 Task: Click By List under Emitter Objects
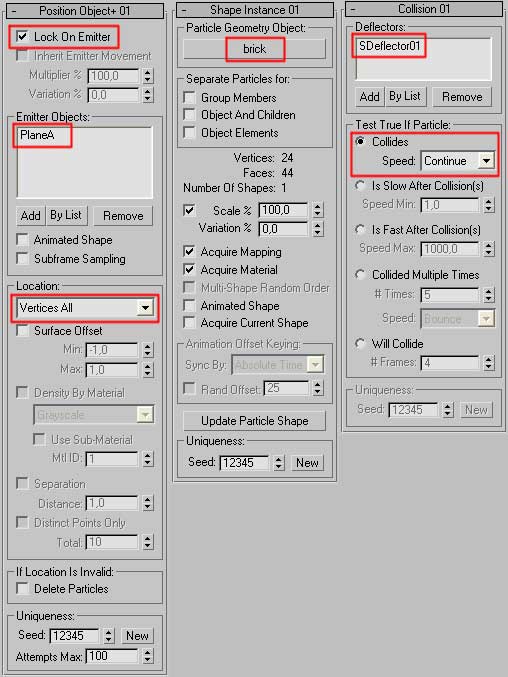pyautogui.click(x=66, y=215)
